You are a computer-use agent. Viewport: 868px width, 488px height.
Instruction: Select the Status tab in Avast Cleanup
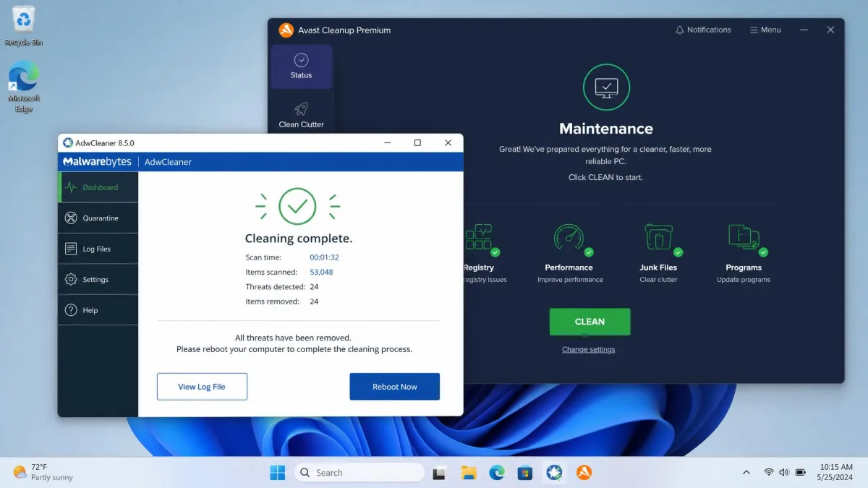tap(302, 67)
